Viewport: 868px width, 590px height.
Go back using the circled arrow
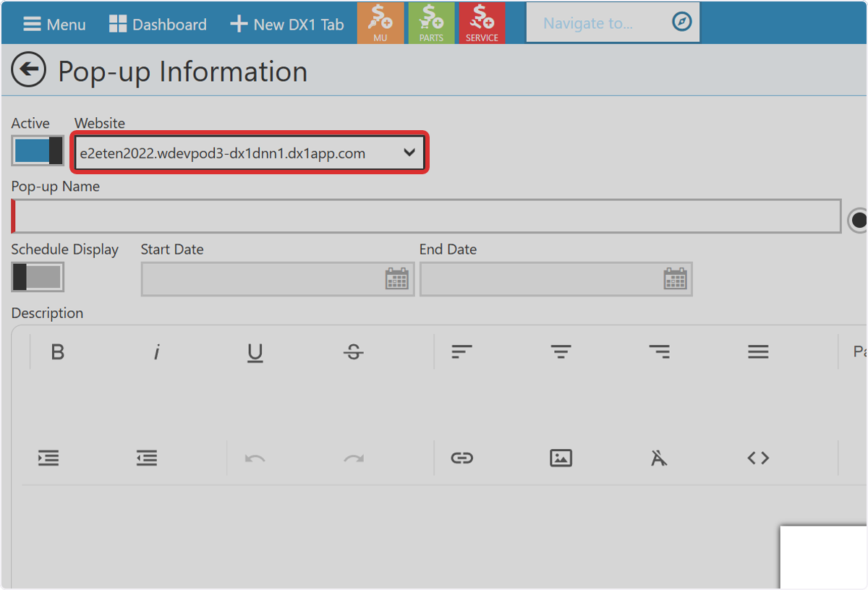pyautogui.click(x=29, y=70)
